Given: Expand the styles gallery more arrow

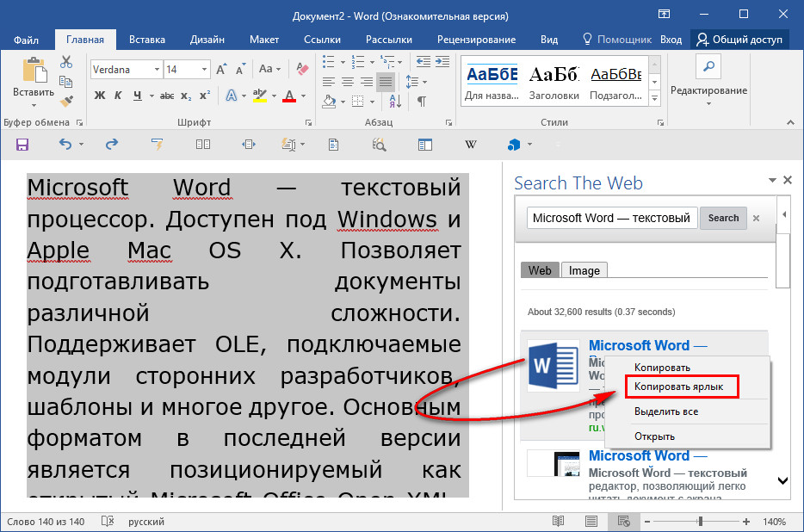Looking at the screenshot, I should (654, 97).
